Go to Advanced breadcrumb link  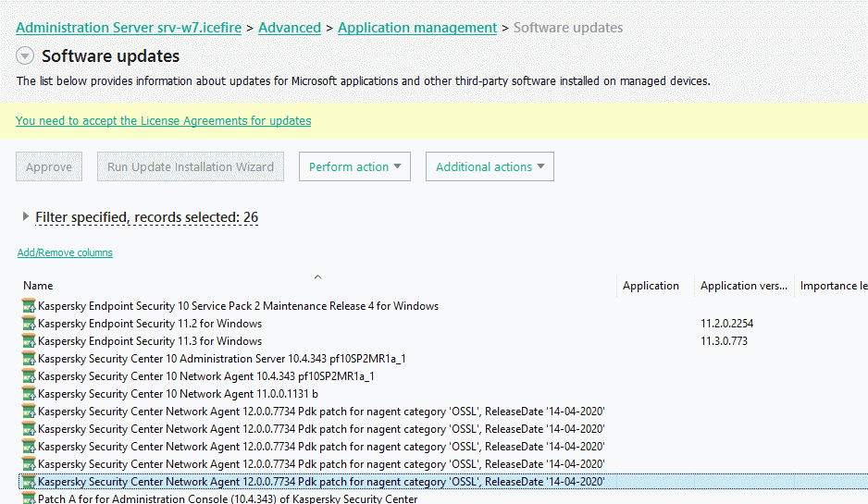[290, 28]
